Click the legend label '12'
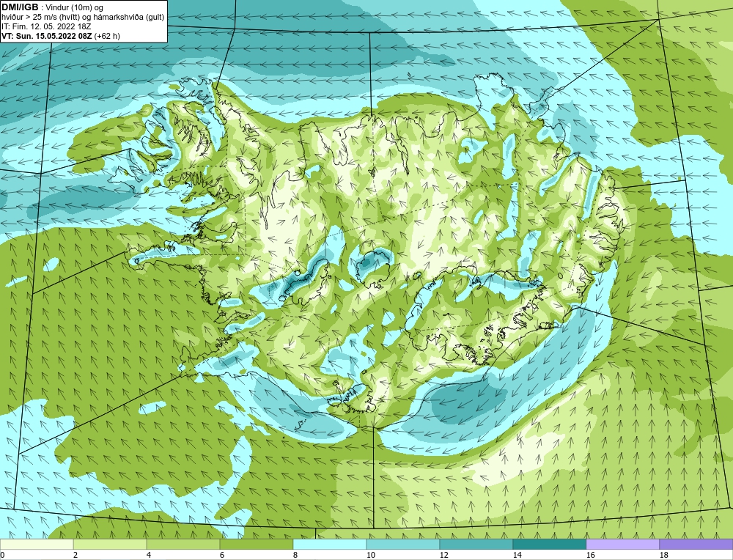The height and width of the screenshot is (560, 733). 443,555
